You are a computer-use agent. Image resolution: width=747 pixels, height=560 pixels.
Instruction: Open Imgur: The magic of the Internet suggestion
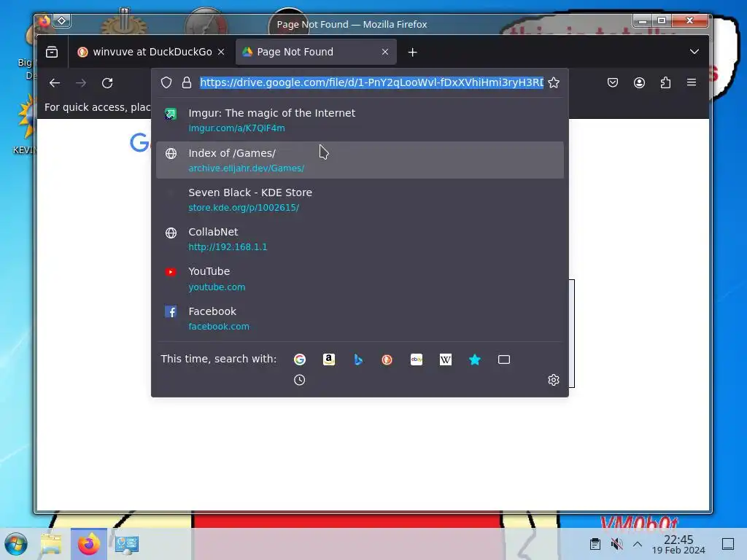(x=360, y=120)
